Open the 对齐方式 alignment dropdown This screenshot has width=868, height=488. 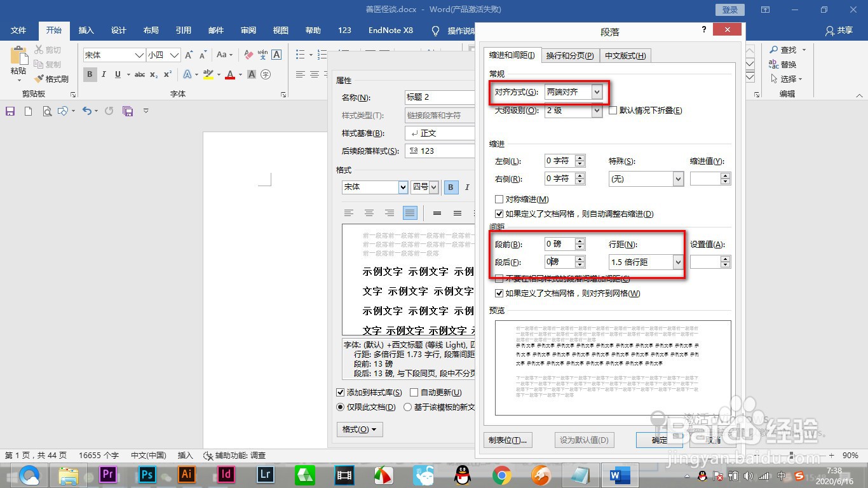pos(596,91)
